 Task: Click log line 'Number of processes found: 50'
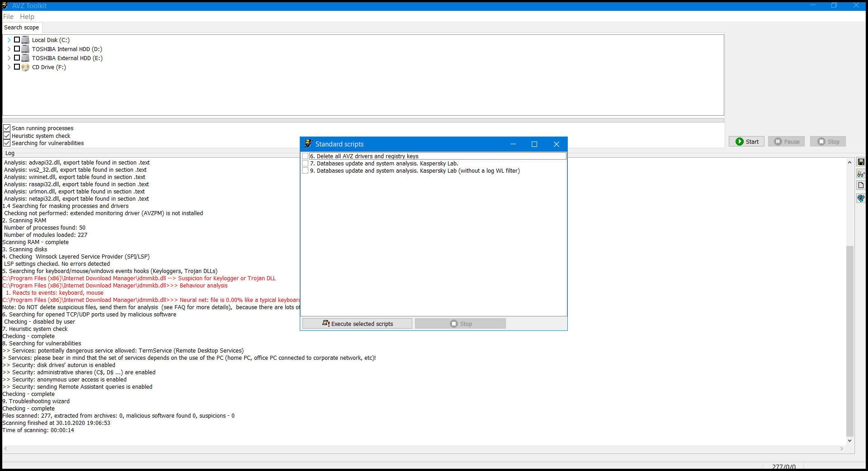(x=44, y=228)
